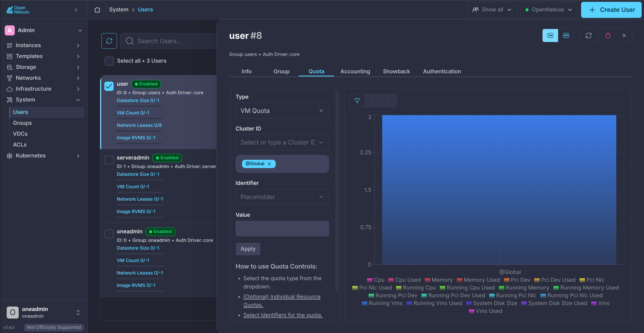Viewport: 644px width, 333px height.
Task: Toggle Running Vms series in legend
Action: pos(382,303)
